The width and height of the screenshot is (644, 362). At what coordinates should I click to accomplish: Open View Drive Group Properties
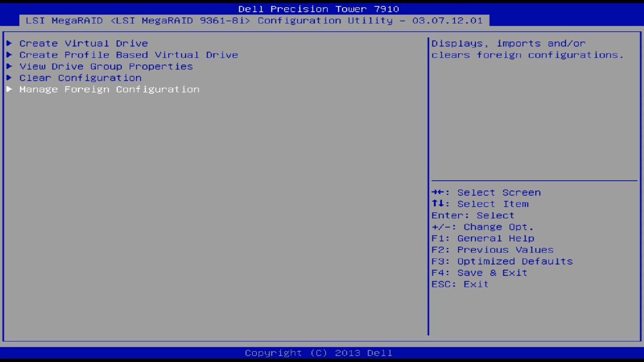(x=106, y=66)
